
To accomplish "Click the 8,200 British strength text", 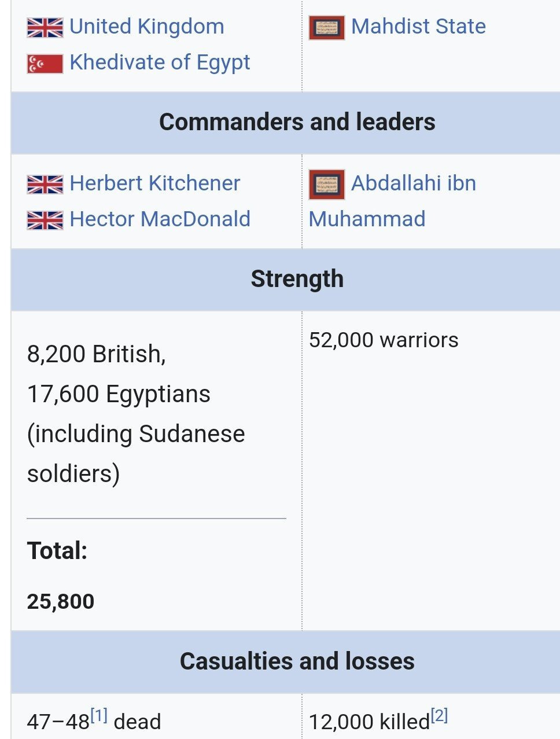I will 96,354.
